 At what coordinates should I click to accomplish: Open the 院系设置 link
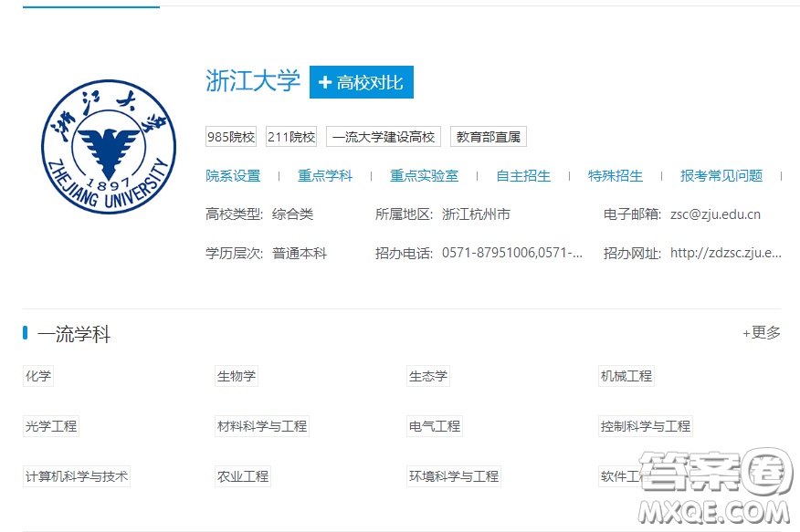(x=233, y=176)
